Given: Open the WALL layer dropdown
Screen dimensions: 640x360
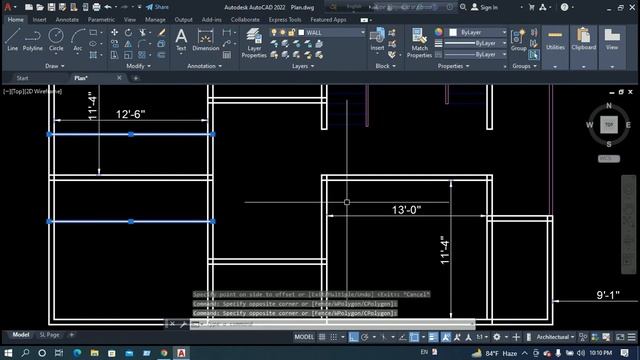Looking at the screenshot, I should click(362, 32).
